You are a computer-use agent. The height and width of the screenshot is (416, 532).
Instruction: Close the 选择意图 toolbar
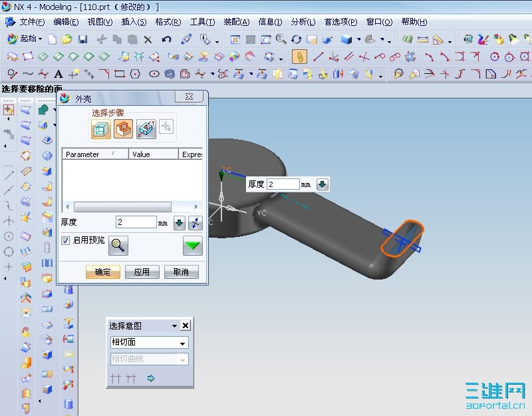click(x=186, y=325)
